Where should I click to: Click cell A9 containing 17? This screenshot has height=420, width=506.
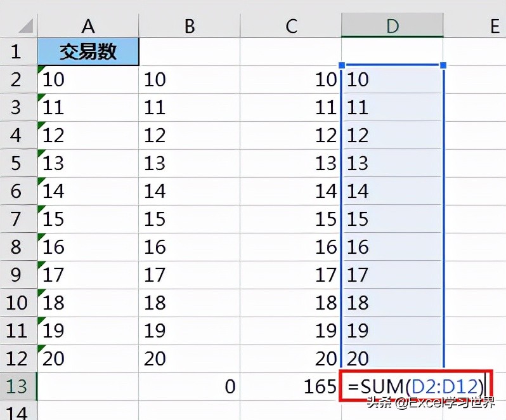click(x=88, y=275)
